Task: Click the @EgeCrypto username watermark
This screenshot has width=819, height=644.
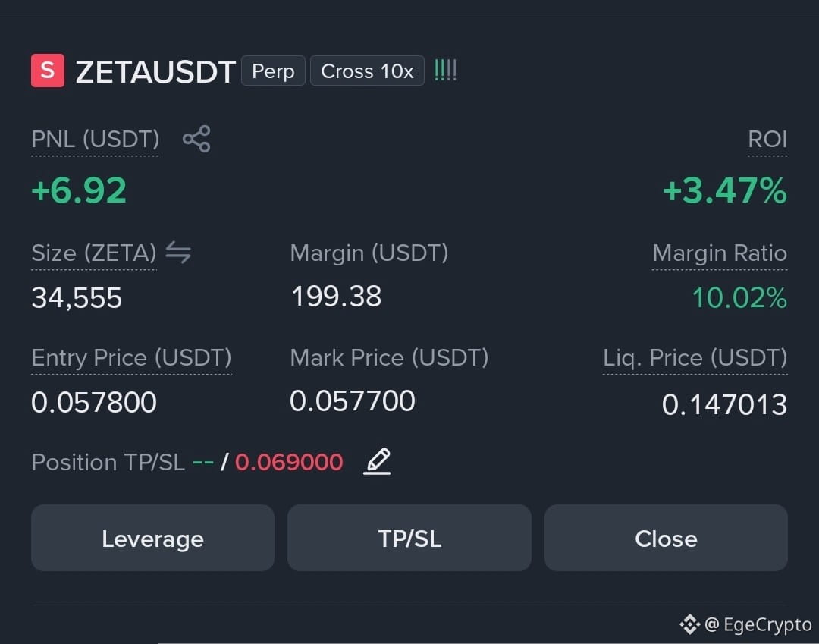Action: pos(758,624)
